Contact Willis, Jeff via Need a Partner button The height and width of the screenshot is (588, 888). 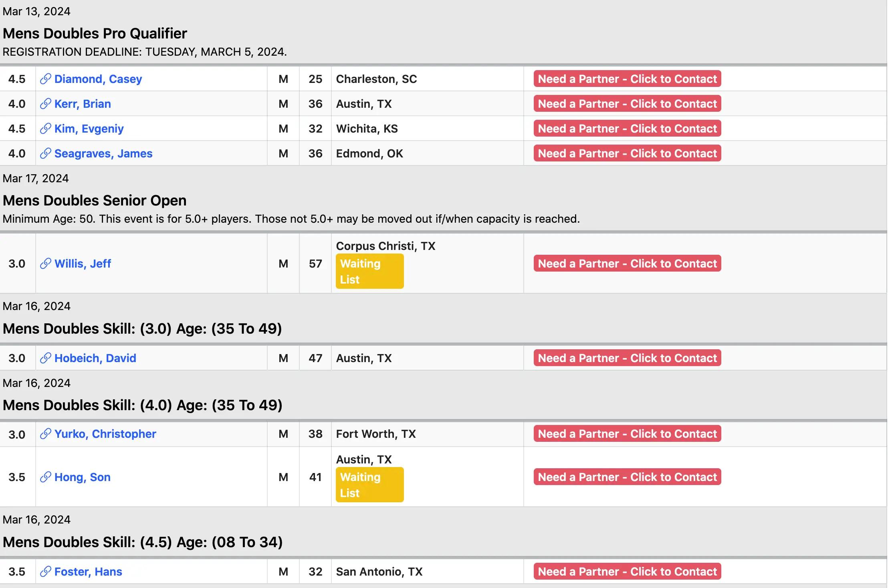[x=627, y=264]
